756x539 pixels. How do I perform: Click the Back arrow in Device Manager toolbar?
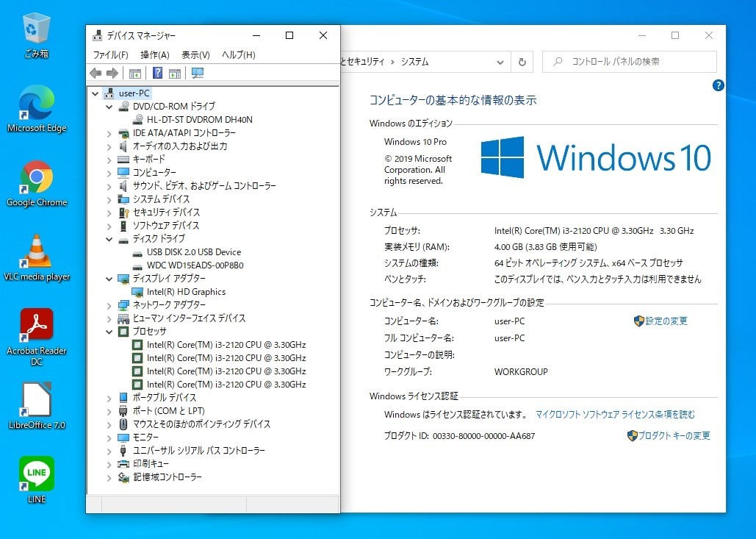click(x=96, y=74)
